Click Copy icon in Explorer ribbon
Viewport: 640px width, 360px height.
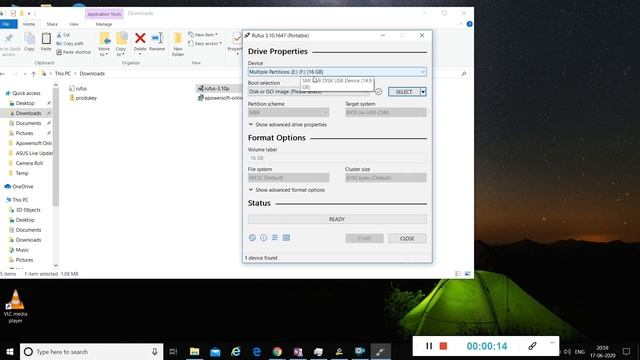(29, 42)
